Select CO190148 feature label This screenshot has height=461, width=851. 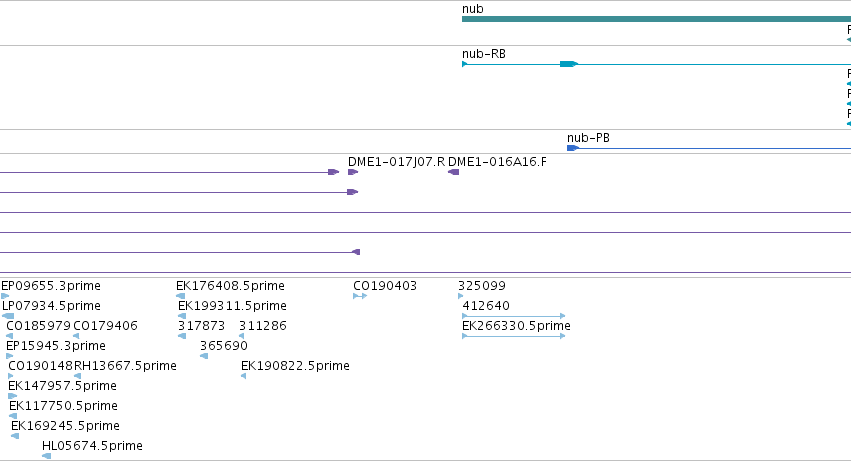[41, 366]
